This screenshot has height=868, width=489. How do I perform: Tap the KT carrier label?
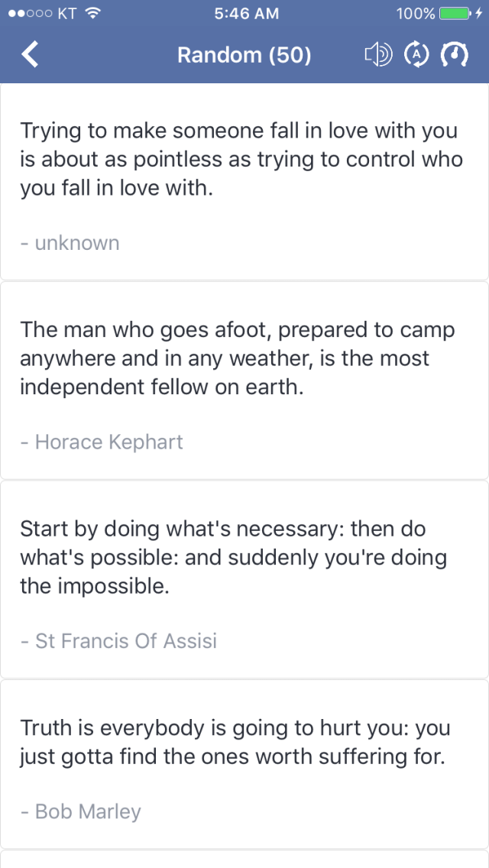pos(67,14)
